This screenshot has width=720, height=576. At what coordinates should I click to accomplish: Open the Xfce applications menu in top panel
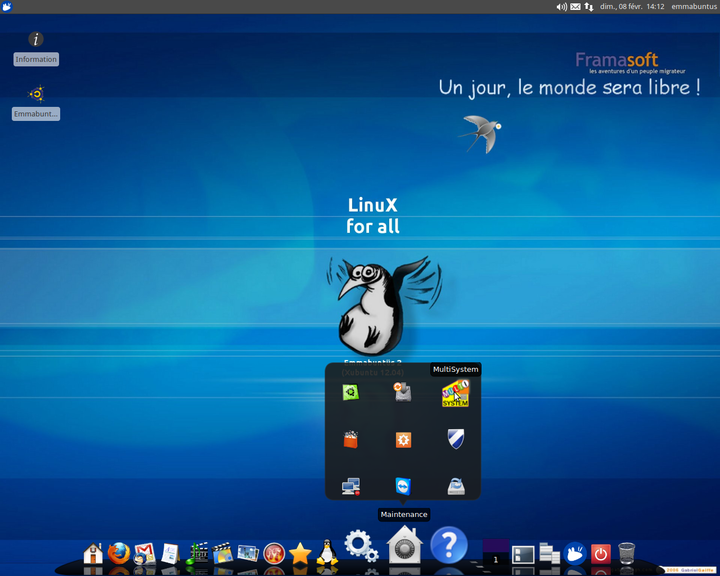6,6
